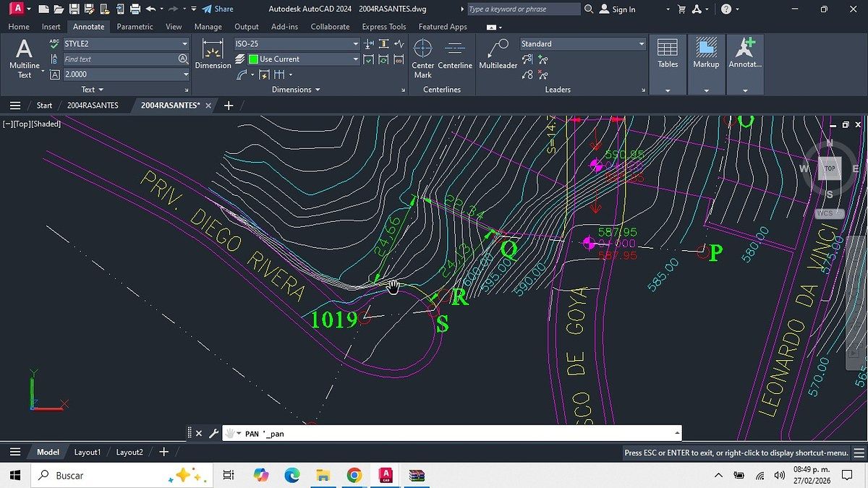Click the Undo arrow in quick access
Image resolution: width=868 pixels, height=488 pixels.
(x=150, y=9)
